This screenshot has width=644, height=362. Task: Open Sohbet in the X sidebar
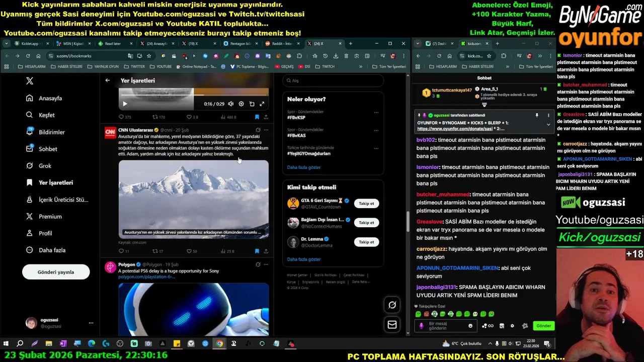pyautogui.click(x=42, y=149)
